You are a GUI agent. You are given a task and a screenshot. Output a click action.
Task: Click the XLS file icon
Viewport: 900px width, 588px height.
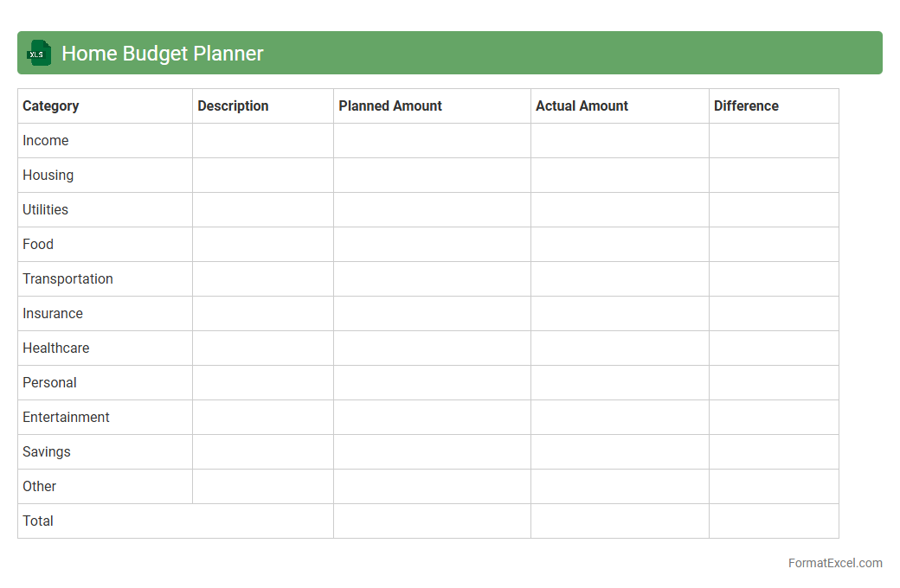click(x=38, y=53)
